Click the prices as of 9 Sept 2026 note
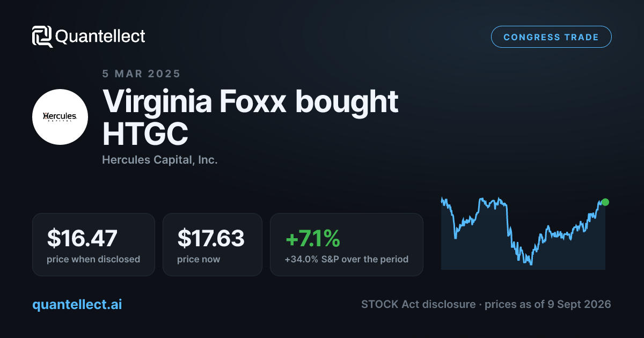 tap(548, 304)
